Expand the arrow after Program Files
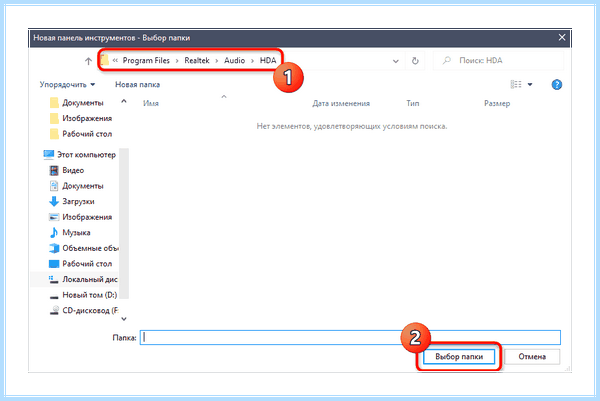 coord(177,61)
